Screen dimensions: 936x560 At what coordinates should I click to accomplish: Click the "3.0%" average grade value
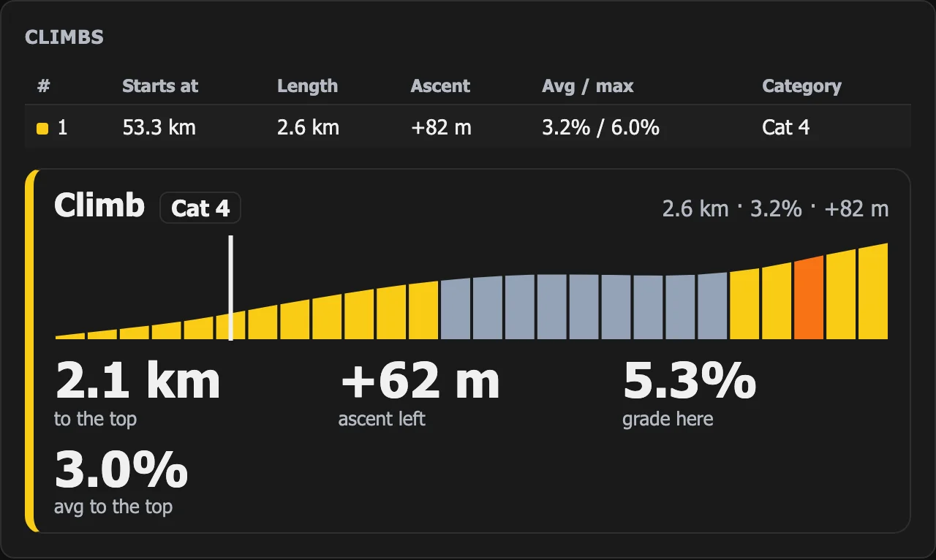pos(121,469)
